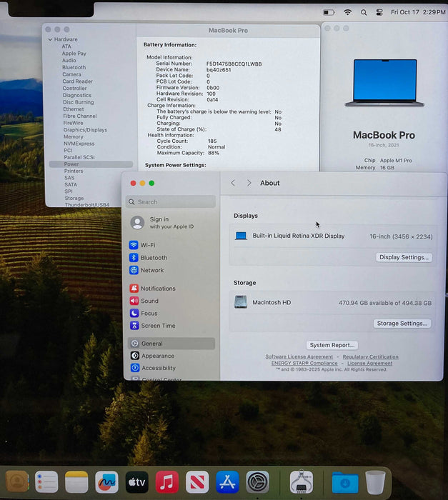Viewport: 448px width, 500px height.
Task: Open the Apple TV app from the Dock
Action: pos(137,482)
